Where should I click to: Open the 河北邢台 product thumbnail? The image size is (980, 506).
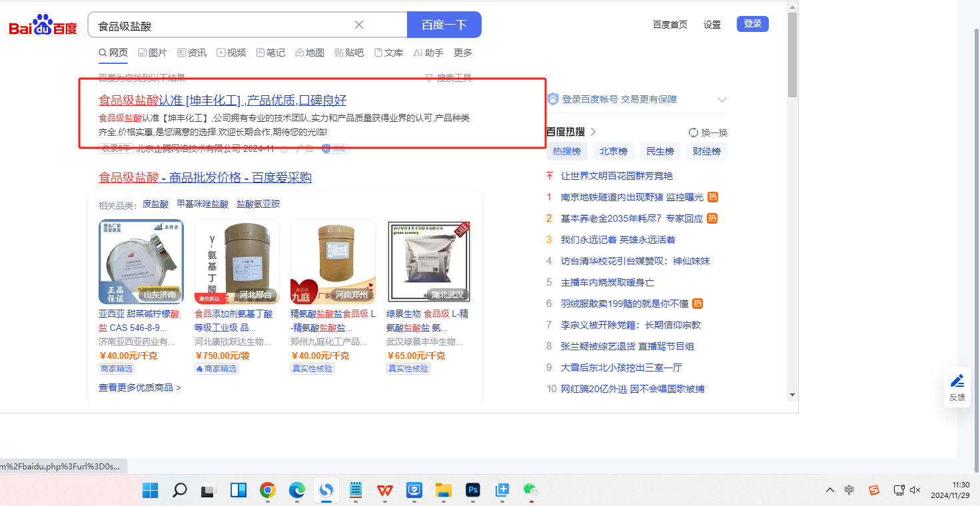point(237,262)
